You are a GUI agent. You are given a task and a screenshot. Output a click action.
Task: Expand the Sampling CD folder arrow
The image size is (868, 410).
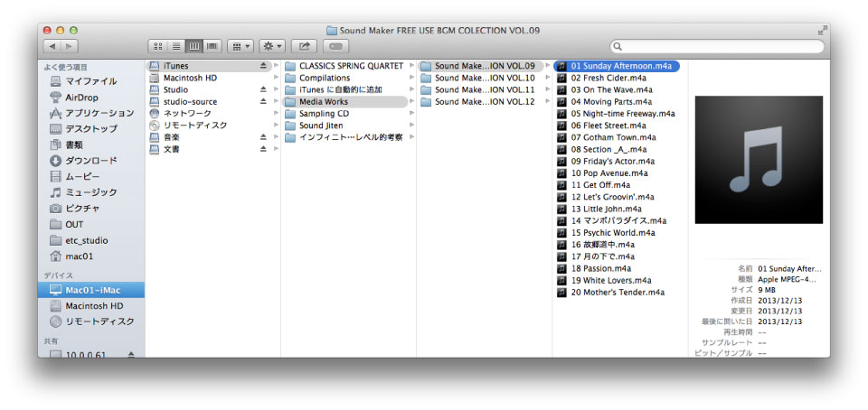click(411, 113)
